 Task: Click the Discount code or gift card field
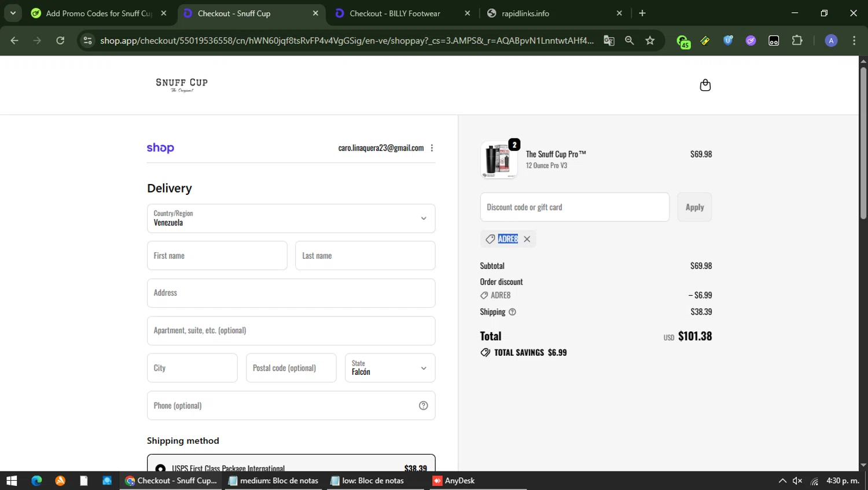click(575, 207)
